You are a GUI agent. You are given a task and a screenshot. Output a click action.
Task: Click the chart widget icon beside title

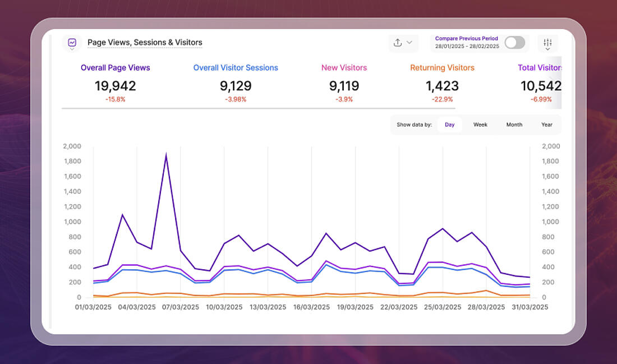tap(72, 42)
